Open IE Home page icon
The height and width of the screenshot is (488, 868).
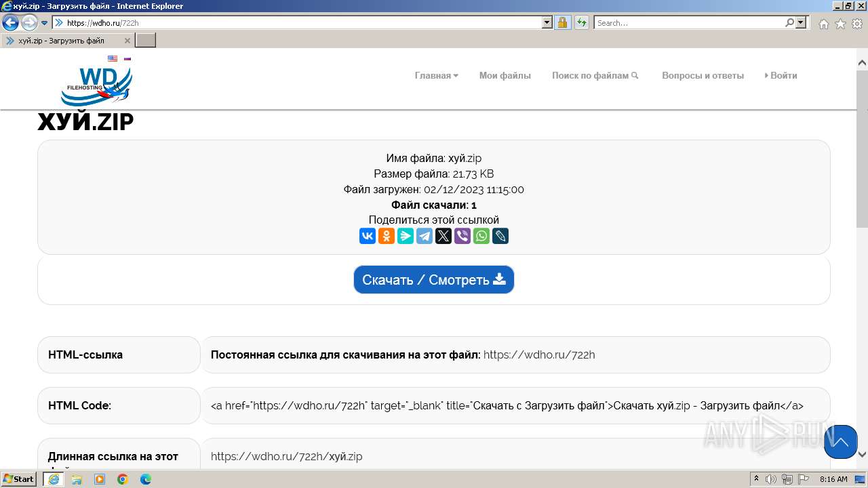coord(823,24)
